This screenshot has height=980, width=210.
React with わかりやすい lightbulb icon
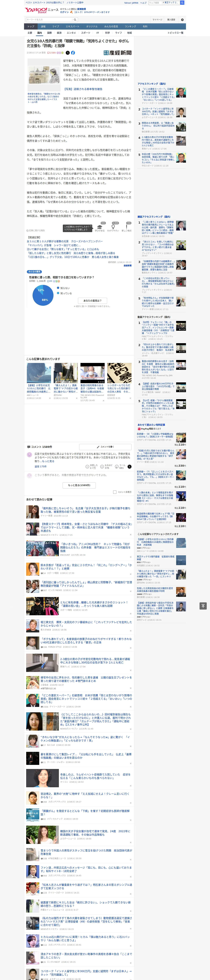[x=113, y=227]
